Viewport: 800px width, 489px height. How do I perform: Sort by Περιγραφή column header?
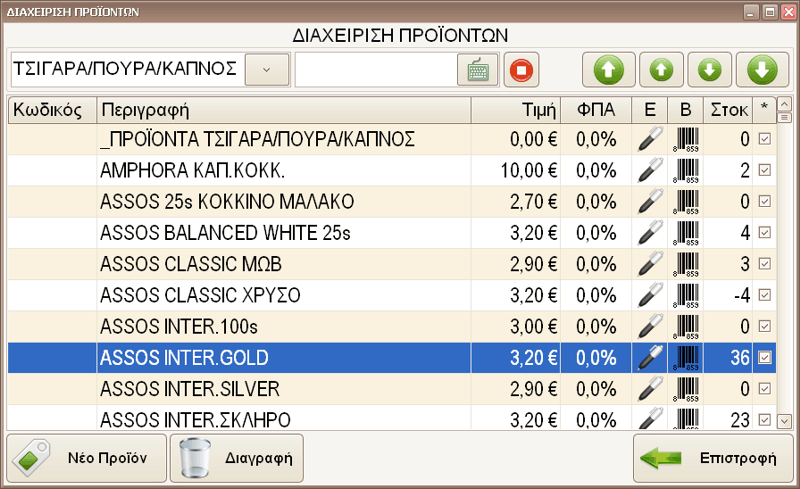point(284,110)
